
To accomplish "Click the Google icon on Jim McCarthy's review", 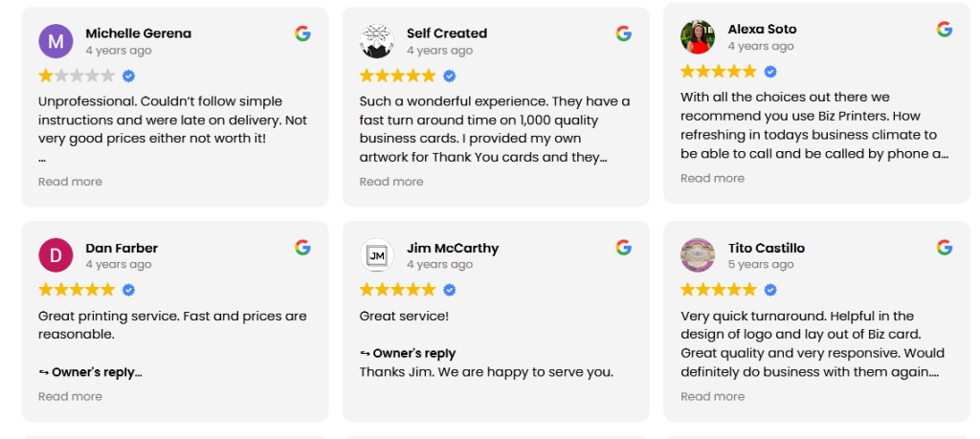I will 624,248.
